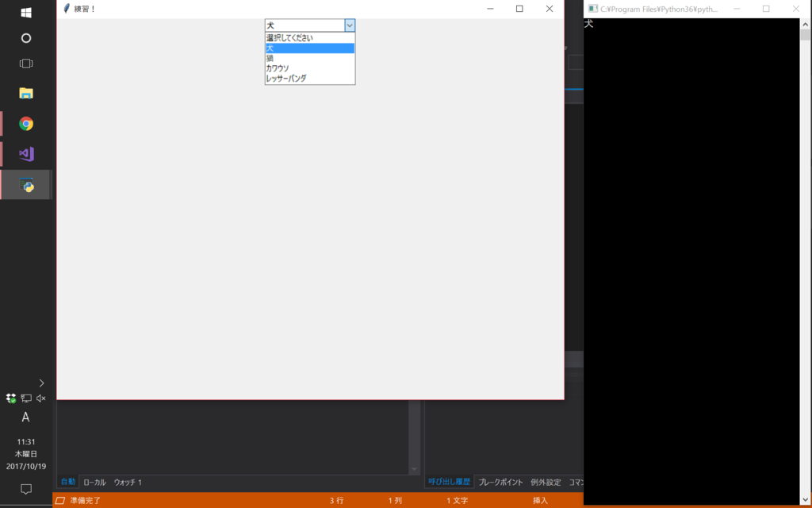The image size is (812, 508).
Task: Minimize the 練習！ window
Action: click(490, 9)
